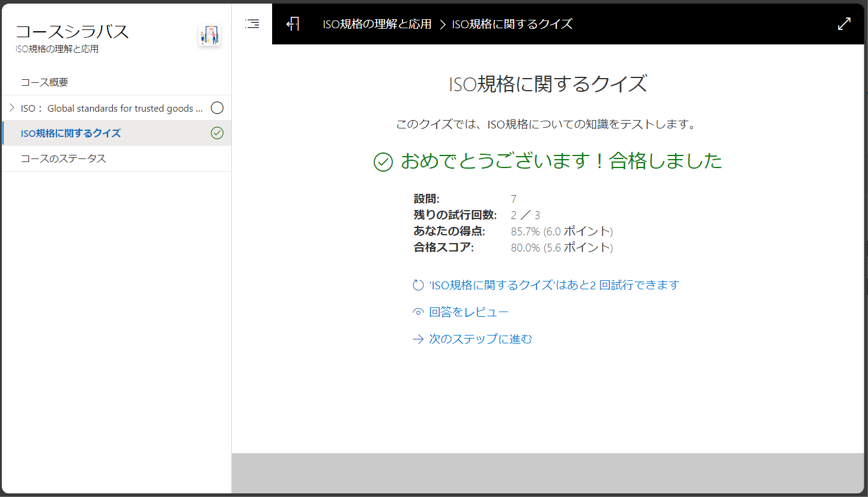
Task: Click the large ISO規格に関するクイズ page title
Action: tap(548, 84)
